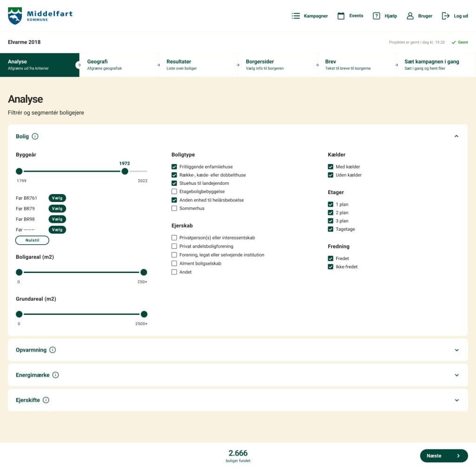
Task: Show info icon next to Bolig
Action: click(35, 137)
